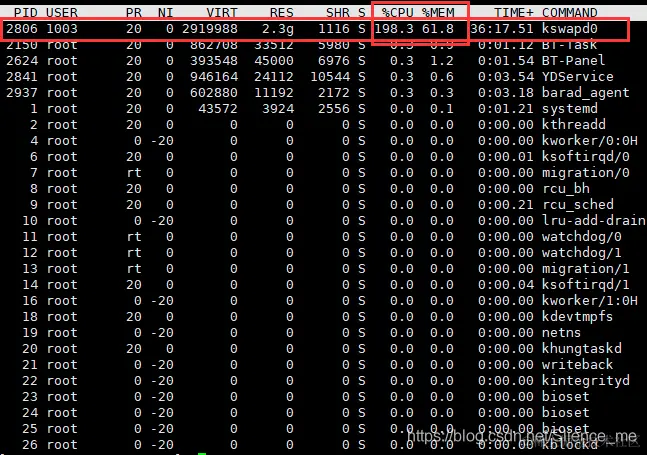Select the -20 nice value of netns
The image size is (647, 455).
point(162,332)
